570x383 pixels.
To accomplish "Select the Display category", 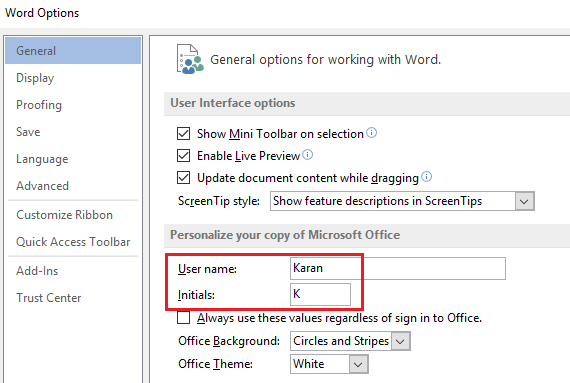I will [x=35, y=78].
